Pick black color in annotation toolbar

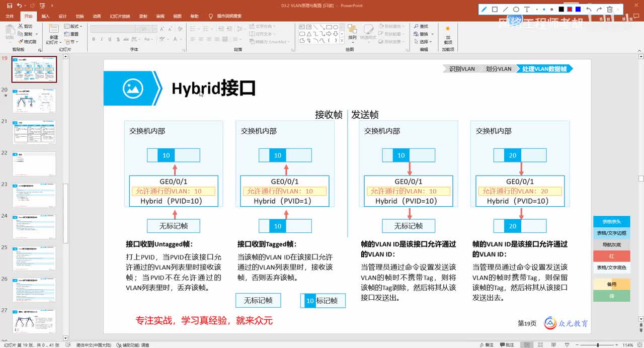coord(561,9)
